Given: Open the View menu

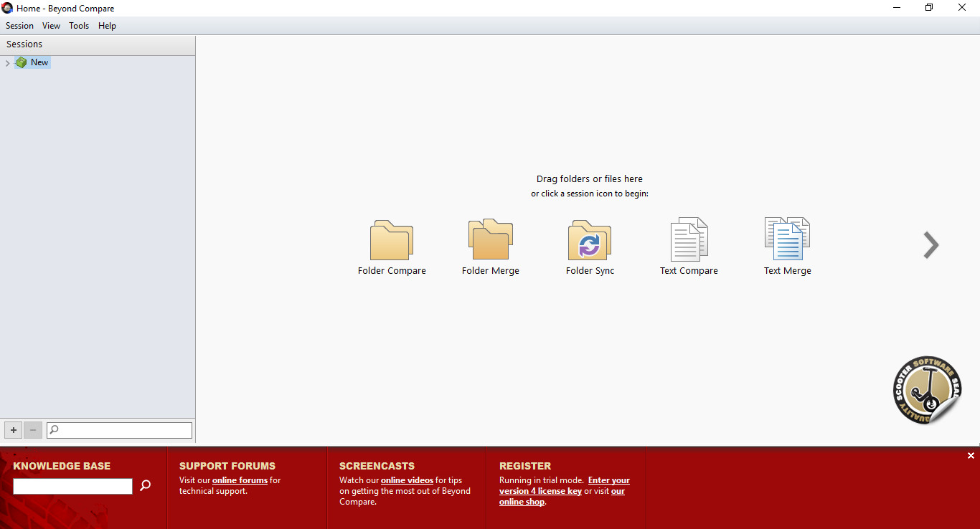Looking at the screenshot, I should (51, 26).
